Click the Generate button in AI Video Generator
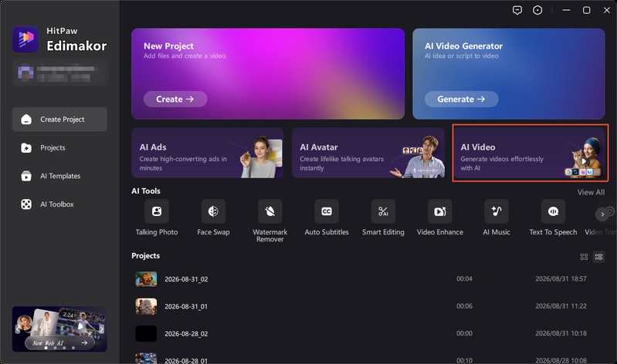 pyautogui.click(x=461, y=99)
